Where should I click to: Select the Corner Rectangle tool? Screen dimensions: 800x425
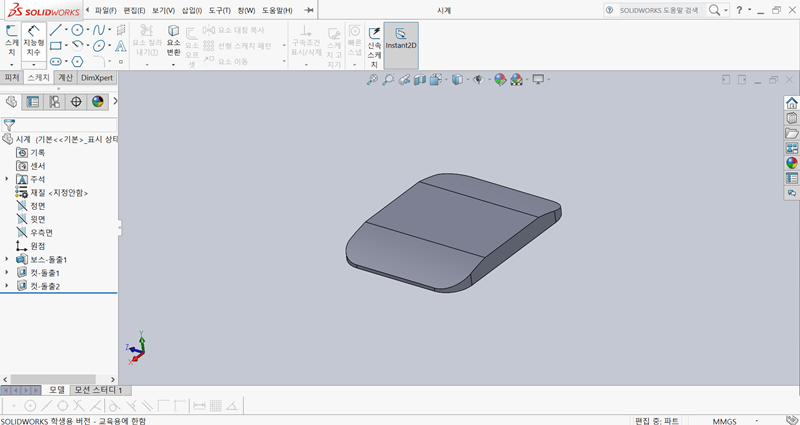click(x=56, y=46)
